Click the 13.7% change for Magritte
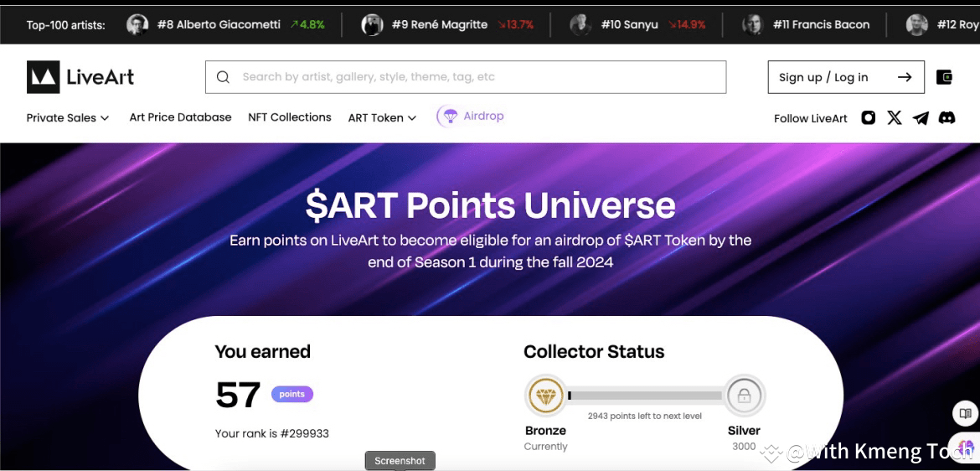Screen dimensions: 980x471 pyautogui.click(x=516, y=25)
